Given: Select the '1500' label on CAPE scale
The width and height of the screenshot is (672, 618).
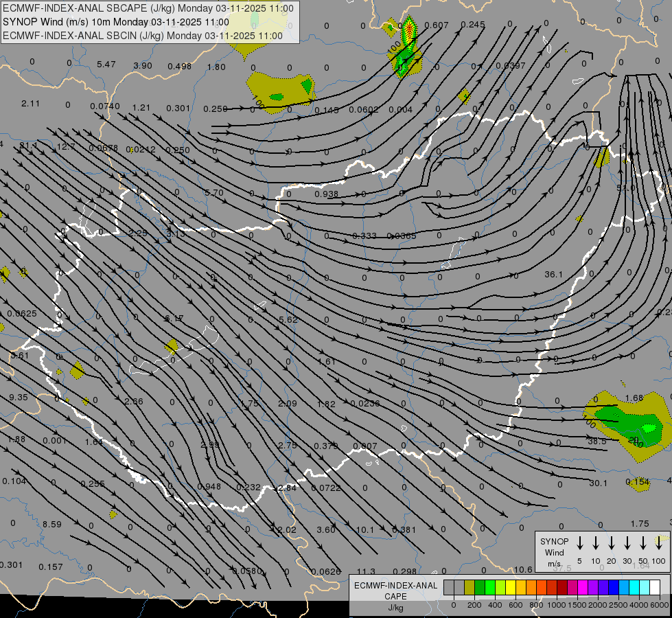Looking at the screenshot, I should [x=577, y=605].
